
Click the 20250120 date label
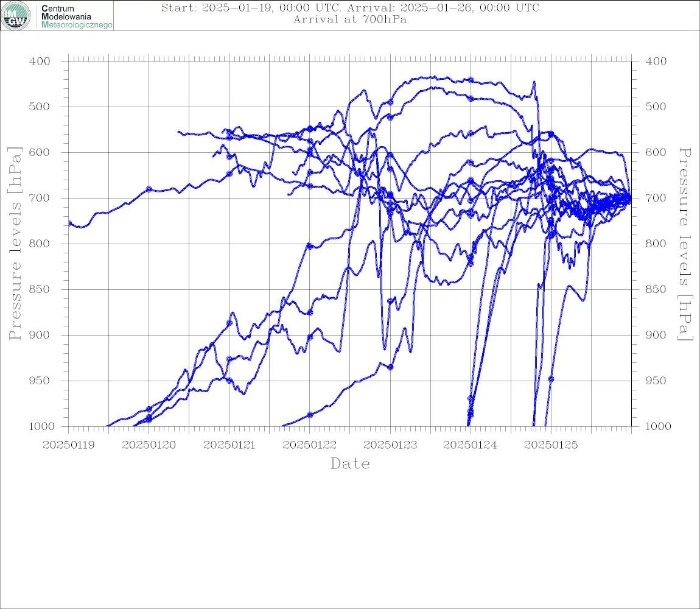[149, 445]
